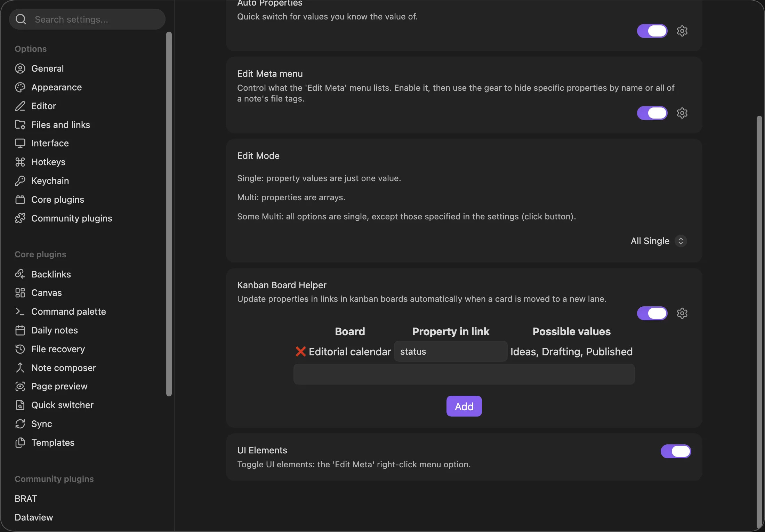Click the Add board button

point(464,406)
